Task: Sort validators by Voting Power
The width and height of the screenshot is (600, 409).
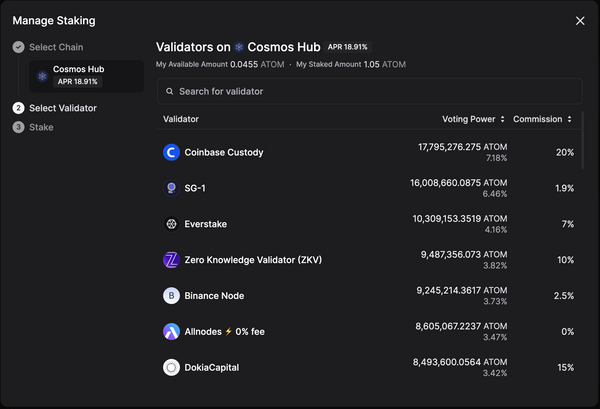Action: coord(473,119)
